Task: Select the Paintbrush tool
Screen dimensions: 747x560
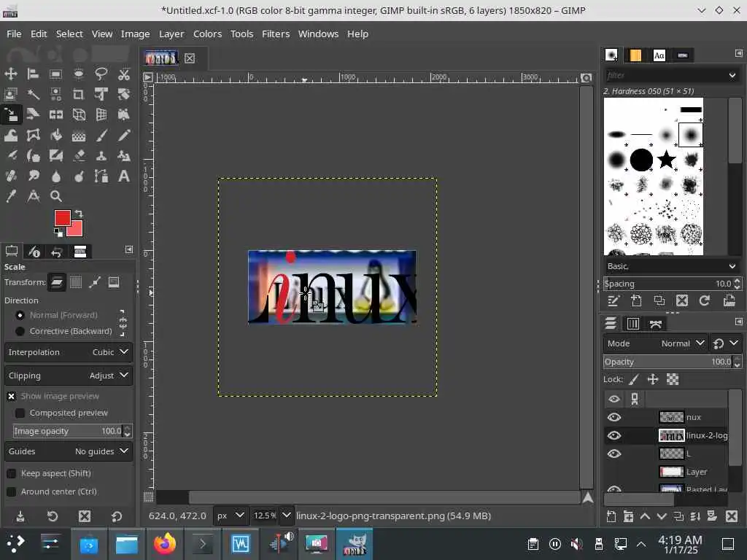Action: tap(101, 135)
